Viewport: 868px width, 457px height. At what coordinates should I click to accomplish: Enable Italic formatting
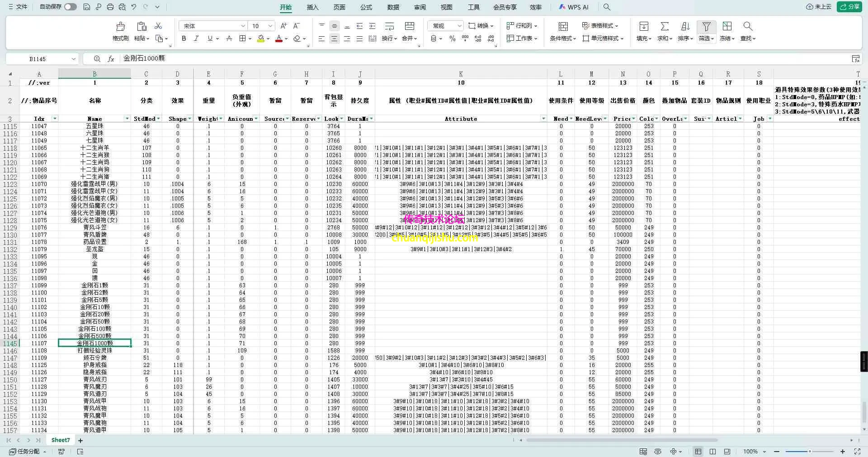click(x=196, y=38)
